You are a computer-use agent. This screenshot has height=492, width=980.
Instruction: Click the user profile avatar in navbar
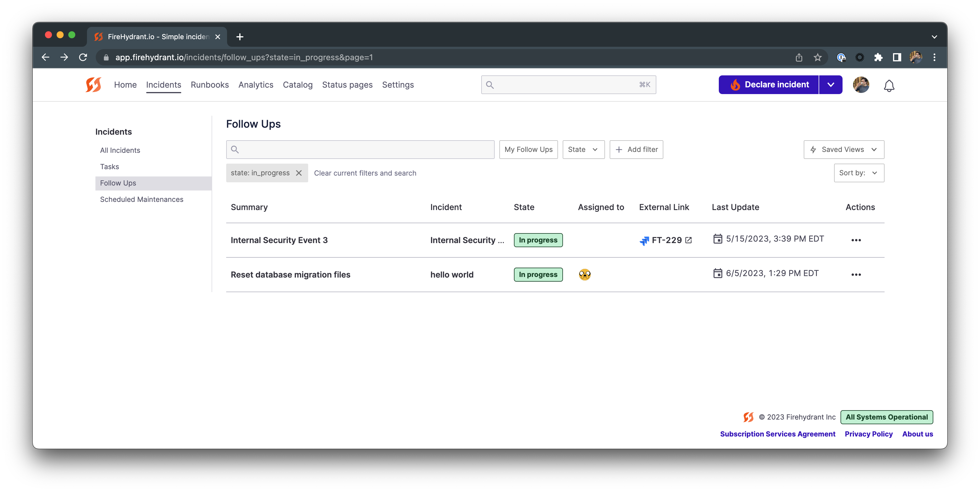tap(861, 84)
